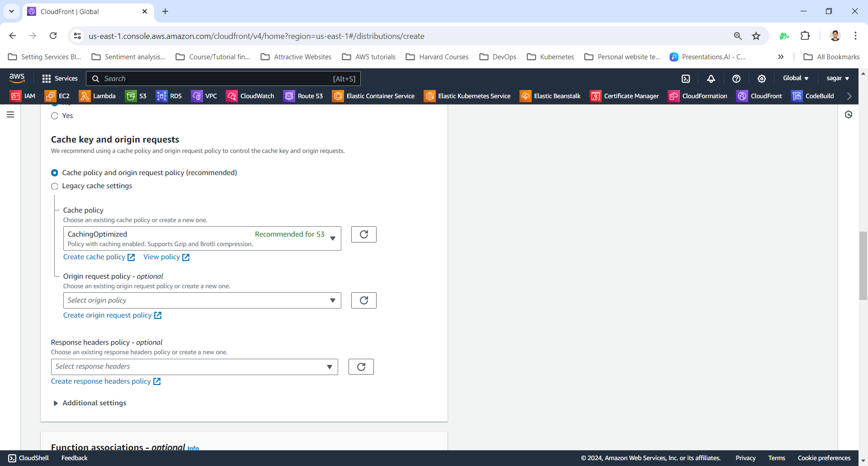The image size is (868, 466).
Task: Open the Global region menu
Action: 795,78
